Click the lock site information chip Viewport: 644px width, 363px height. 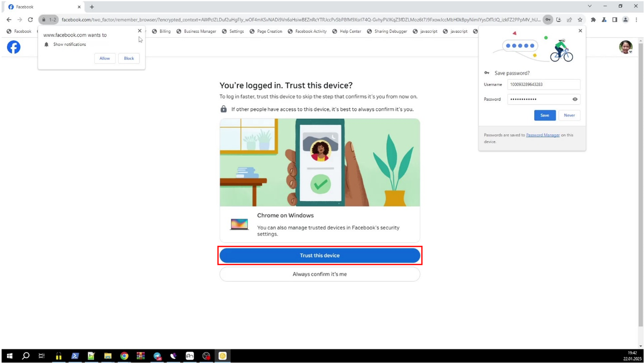pyautogui.click(x=49, y=20)
